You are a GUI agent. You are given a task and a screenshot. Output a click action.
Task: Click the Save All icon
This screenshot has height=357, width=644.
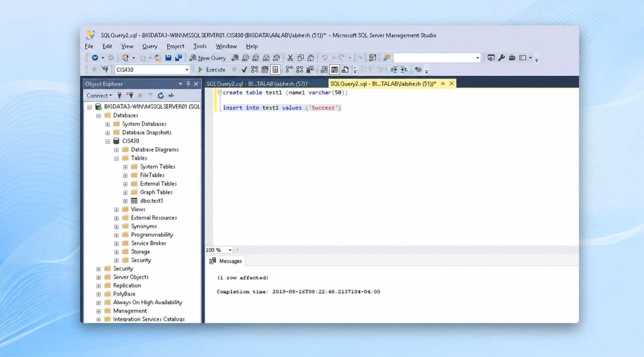178,58
